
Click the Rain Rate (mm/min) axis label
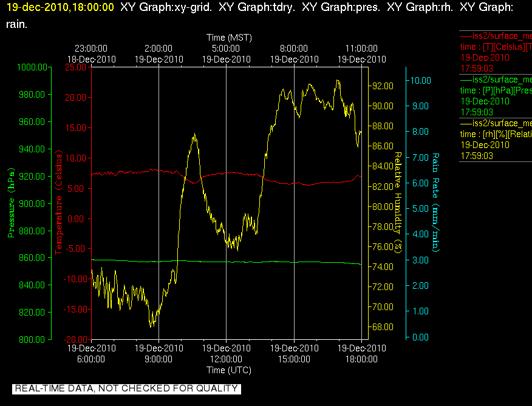(435, 203)
